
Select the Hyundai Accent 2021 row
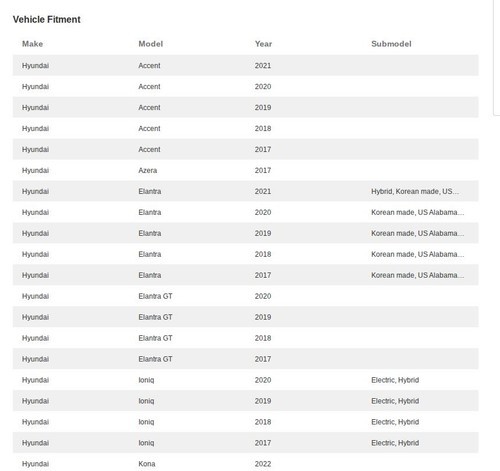point(245,65)
